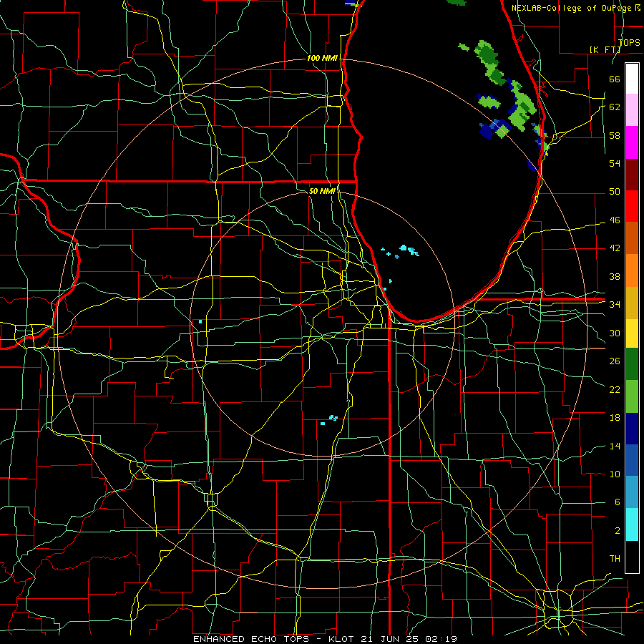This screenshot has height=644, width=644.
Task: Click the cyan legend swatch
Action: [632, 525]
